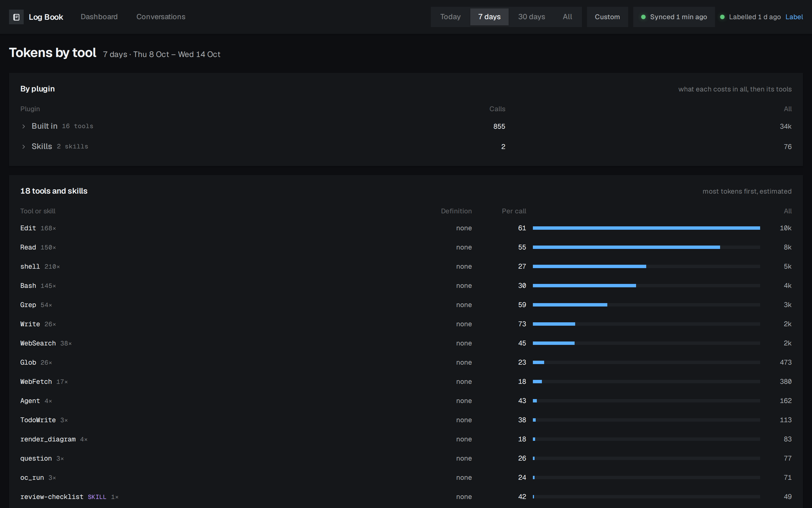Select the WebFetch 17× row

pyautogui.click(x=406, y=382)
